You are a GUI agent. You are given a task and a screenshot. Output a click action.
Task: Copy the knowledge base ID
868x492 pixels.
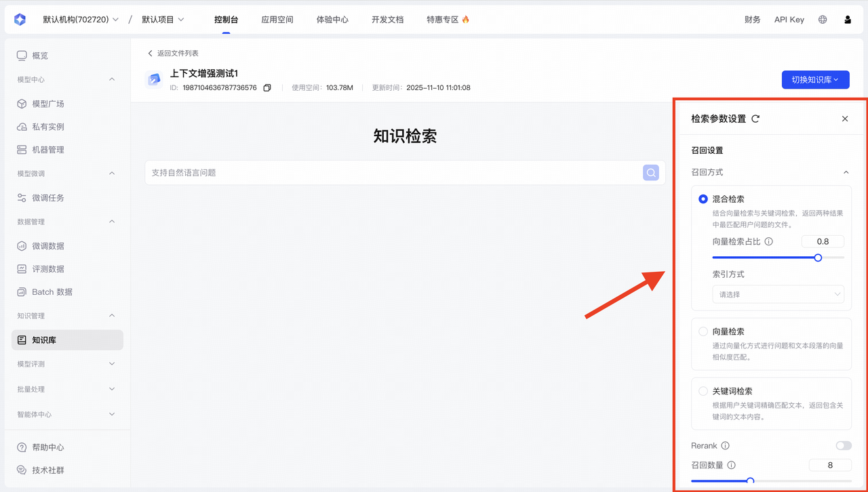[x=267, y=87]
